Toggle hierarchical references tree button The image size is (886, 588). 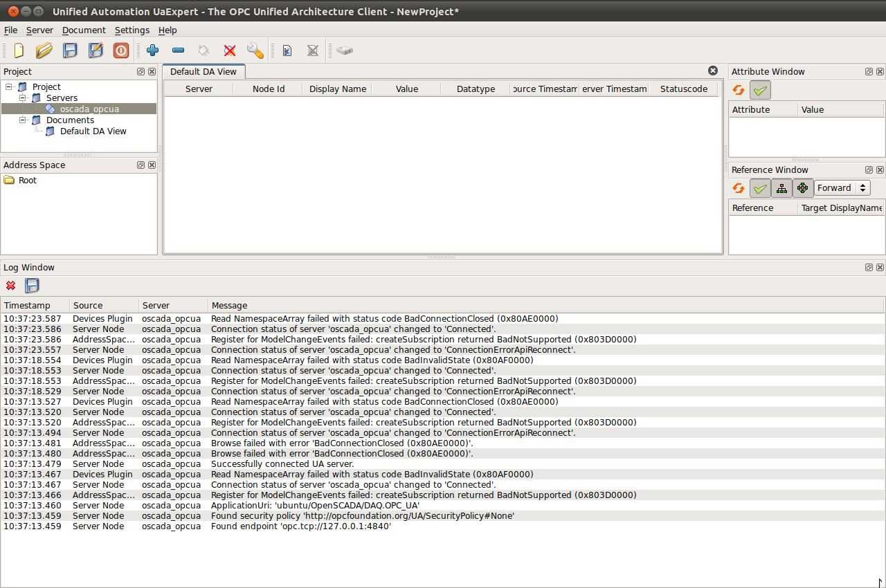(781, 188)
